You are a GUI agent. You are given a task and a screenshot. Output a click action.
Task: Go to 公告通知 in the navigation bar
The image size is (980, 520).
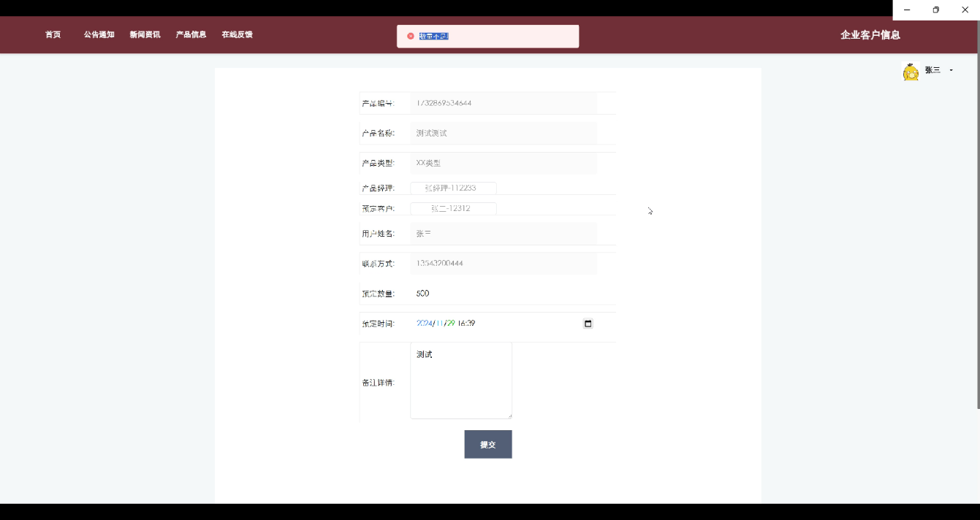point(99,34)
